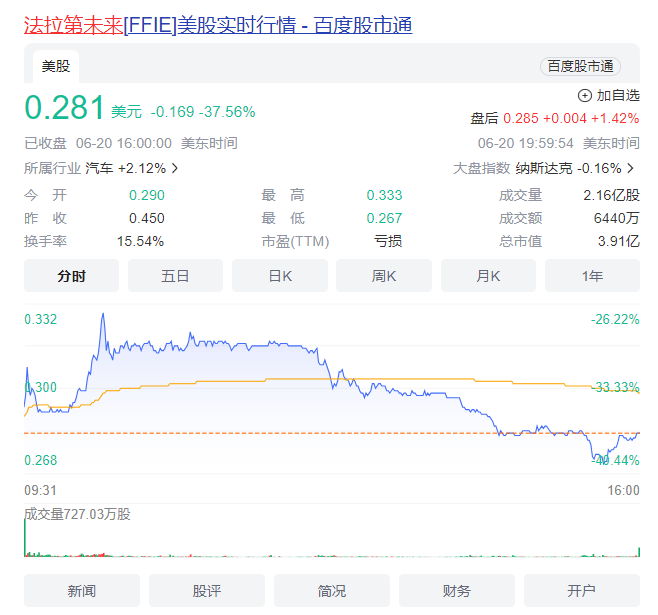Click the change value -0.169 -37.56%
The height and width of the screenshot is (615, 658).
tap(203, 112)
